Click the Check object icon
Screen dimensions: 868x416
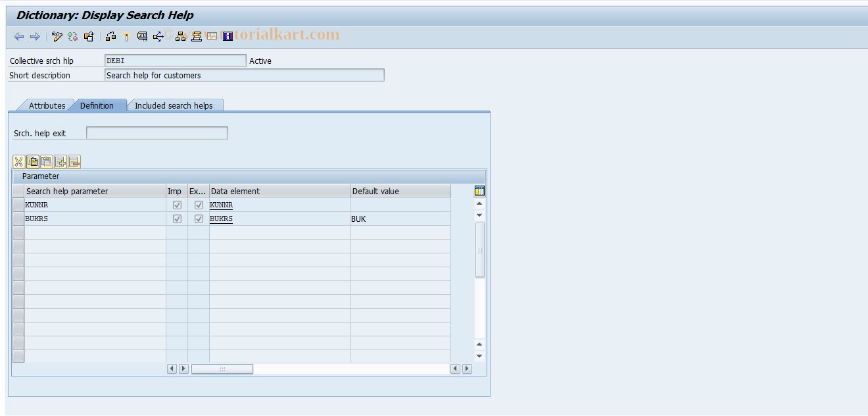pyautogui.click(x=110, y=37)
